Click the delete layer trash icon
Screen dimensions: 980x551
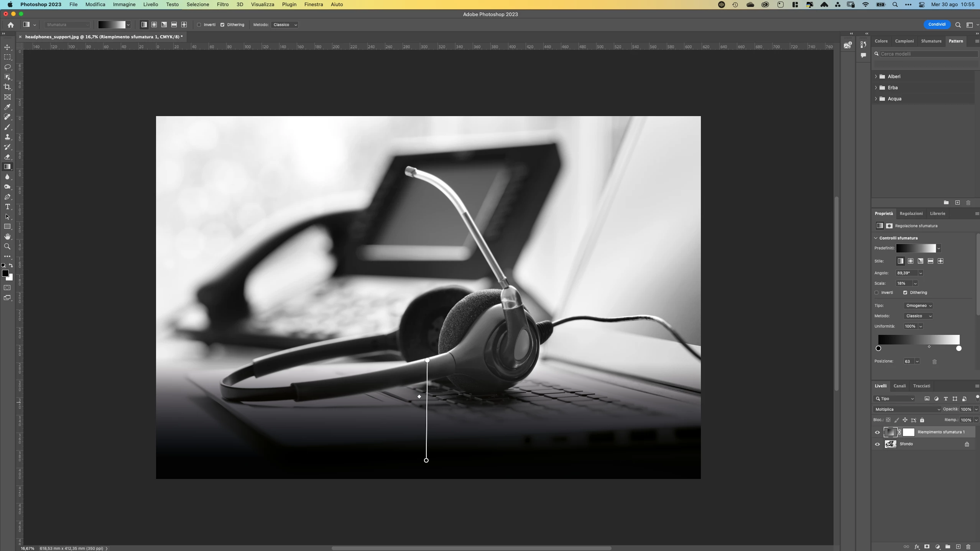pyautogui.click(x=968, y=547)
